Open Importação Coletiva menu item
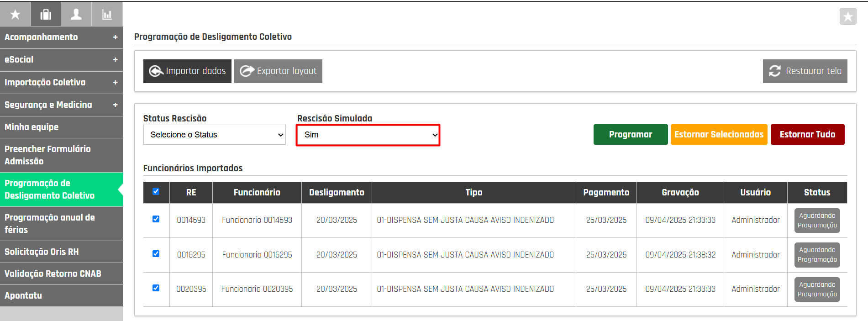Screen dimensions: 868x321 (x=61, y=83)
